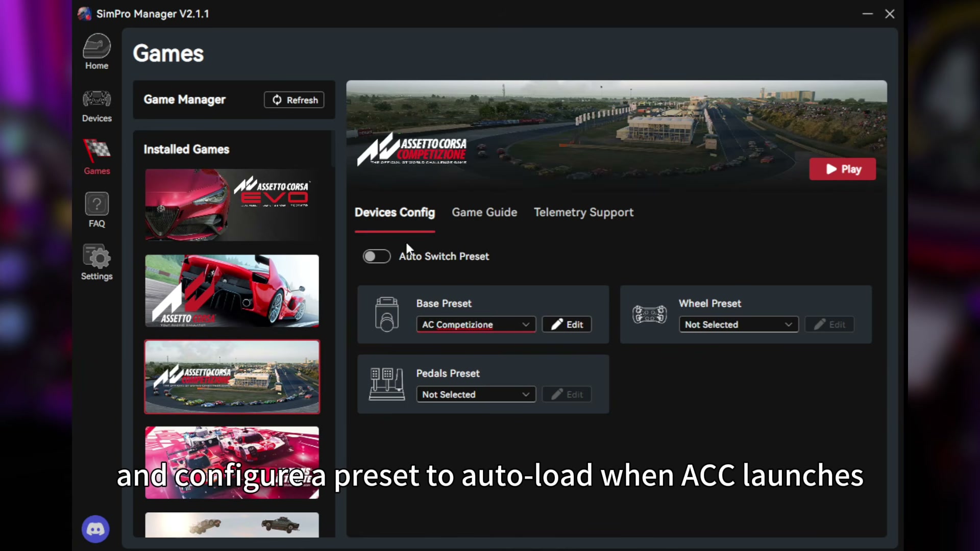Image resolution: width=980 pixels, height=551 pixels.
Task: Expand the Pedals Preset dropdown
Action: (476, 394)
